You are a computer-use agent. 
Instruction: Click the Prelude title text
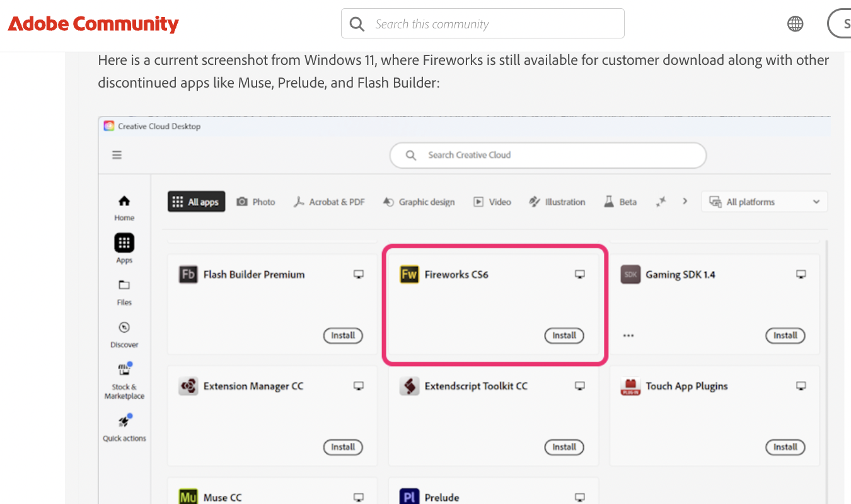click(442, 498)
